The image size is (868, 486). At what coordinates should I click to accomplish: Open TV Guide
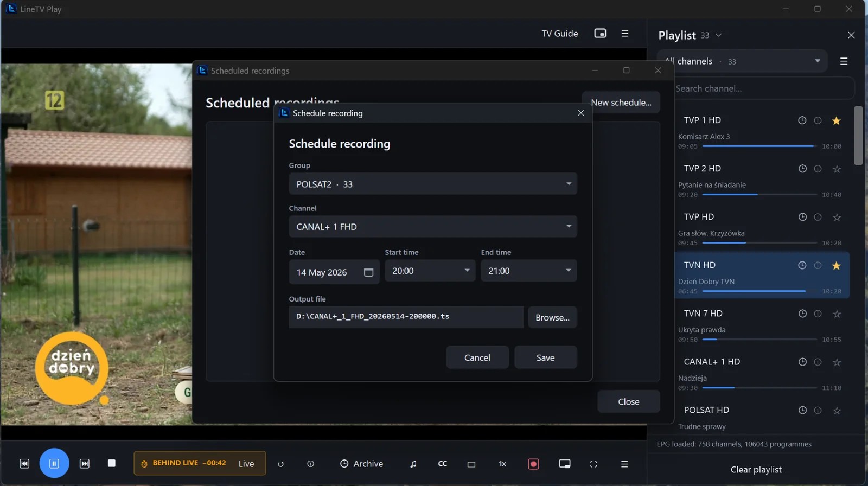560,34
